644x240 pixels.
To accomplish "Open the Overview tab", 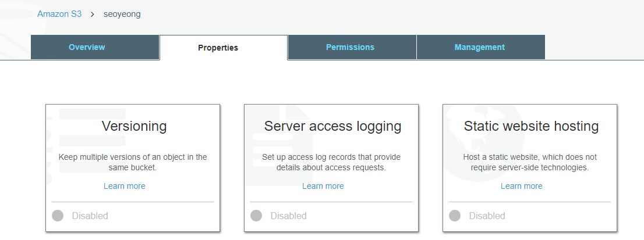I will point(87,47).
